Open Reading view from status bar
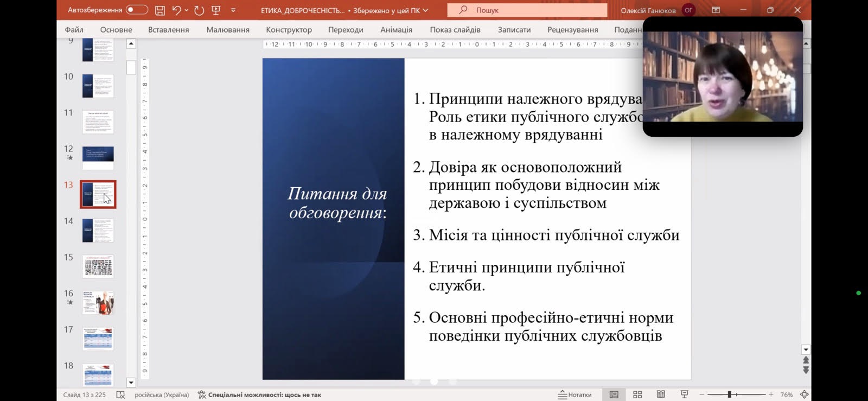The image size is (868, 401). [661, 394]
